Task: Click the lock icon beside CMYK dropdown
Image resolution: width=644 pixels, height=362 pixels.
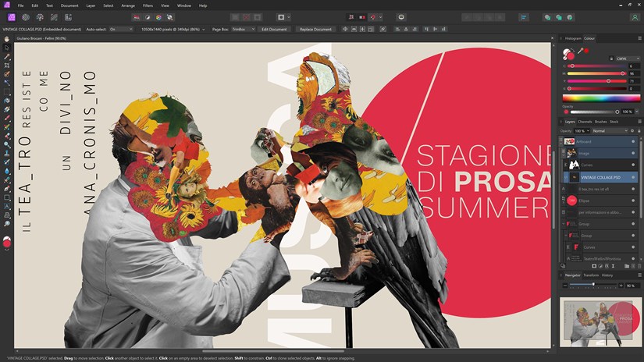Action: 611,59
